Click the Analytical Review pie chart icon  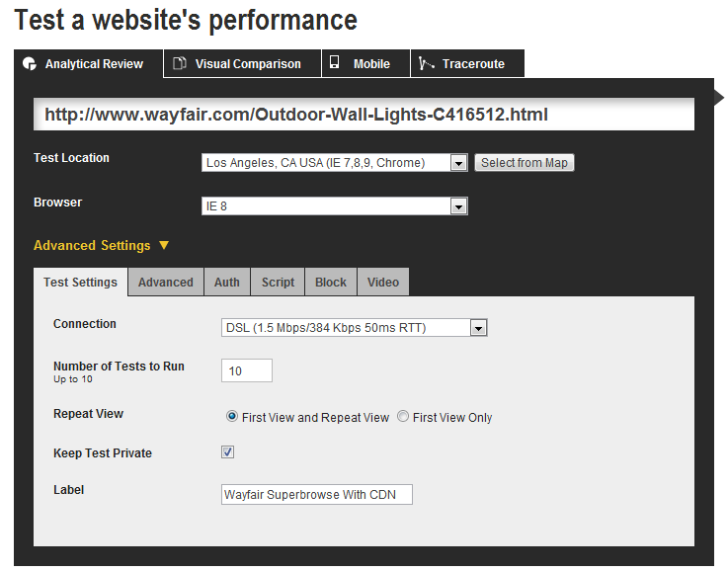30,63
